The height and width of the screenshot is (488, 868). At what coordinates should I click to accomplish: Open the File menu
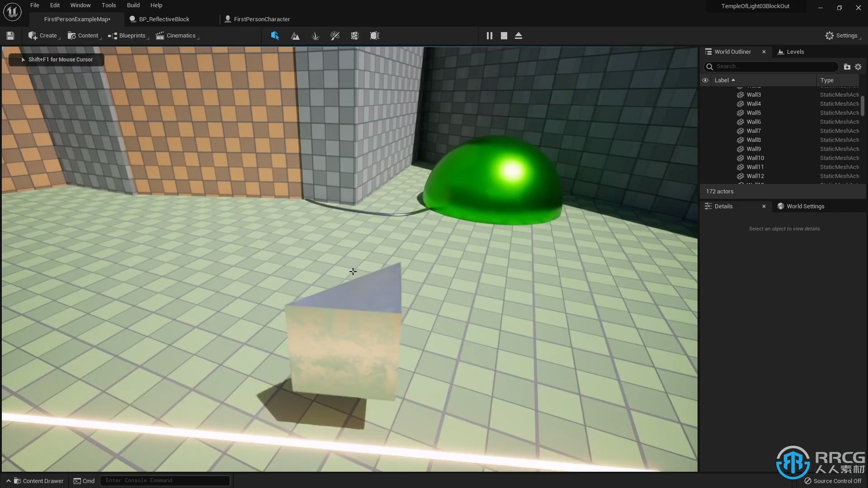coord(35,5)
